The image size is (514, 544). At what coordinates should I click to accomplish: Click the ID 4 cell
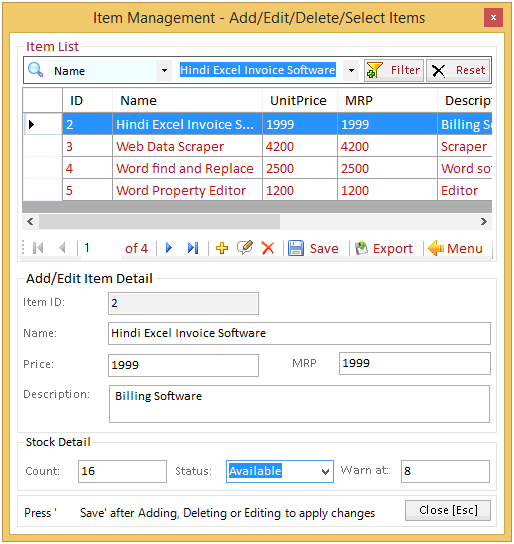pyautogui.click(x=87, y=168)
